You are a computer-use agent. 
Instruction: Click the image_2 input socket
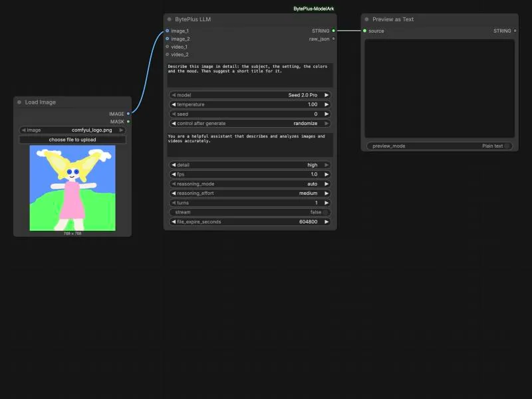pos(168,39)
